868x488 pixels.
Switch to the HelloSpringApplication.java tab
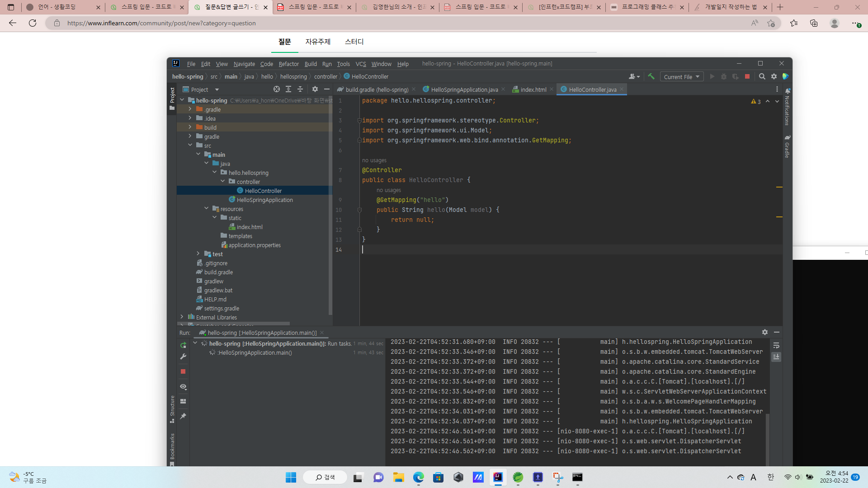click(464, 89)
